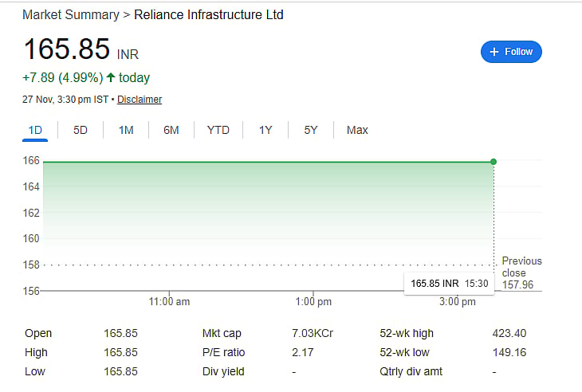
Task: Select the YTD range tab
Action: click(x=218, y=130)
